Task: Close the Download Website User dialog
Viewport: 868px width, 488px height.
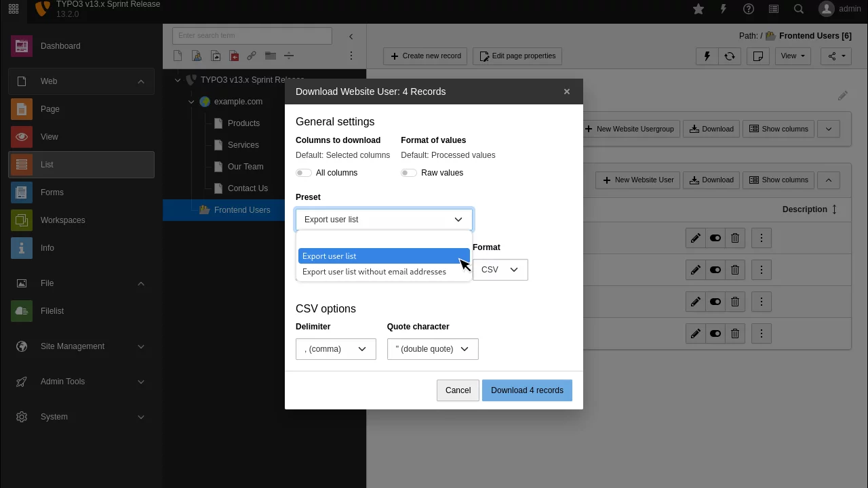Action: coord(567,91)
